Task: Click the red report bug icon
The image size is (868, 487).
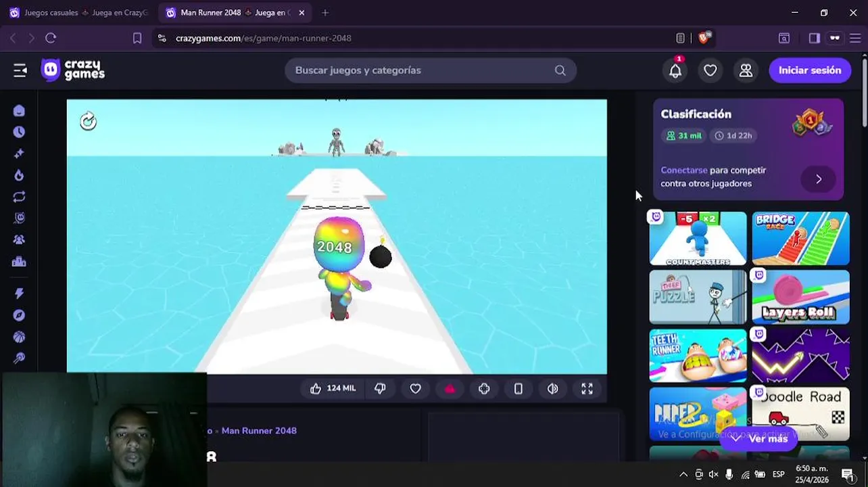Action: pyautogui.click(x=450, y=389)
